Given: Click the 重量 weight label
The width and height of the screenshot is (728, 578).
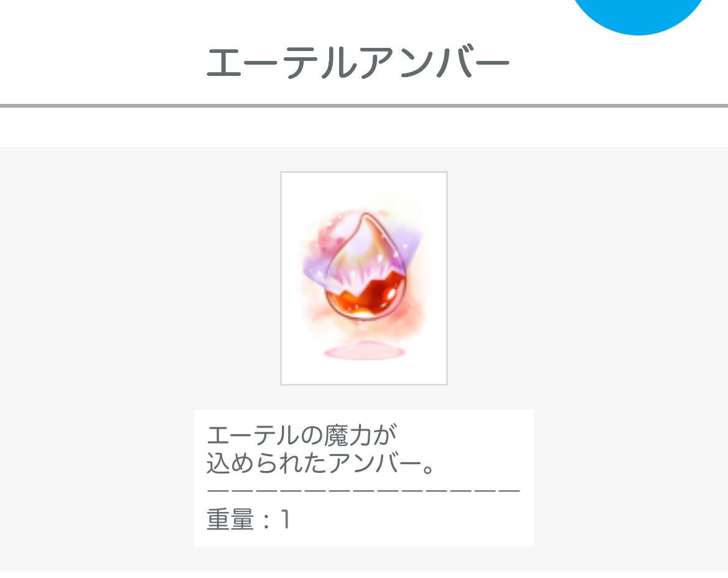Looking at the screenshot, I should pyautogui.click(x=230, y=519).
